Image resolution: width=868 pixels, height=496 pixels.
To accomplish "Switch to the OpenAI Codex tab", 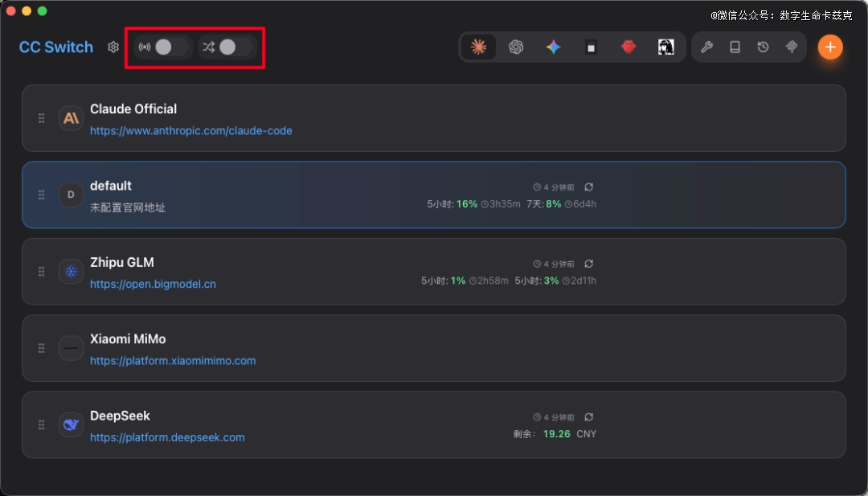I will (x=516, y=47).
